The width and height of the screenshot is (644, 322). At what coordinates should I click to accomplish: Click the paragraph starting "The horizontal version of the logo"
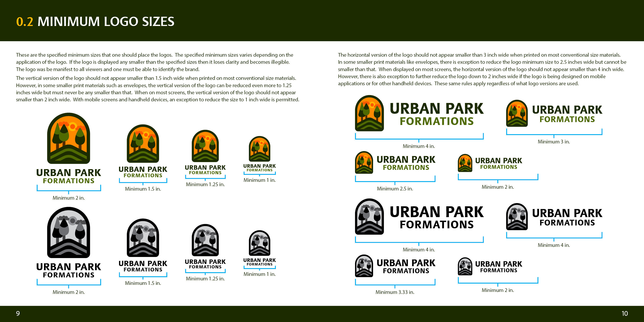(x=482, y=69)
